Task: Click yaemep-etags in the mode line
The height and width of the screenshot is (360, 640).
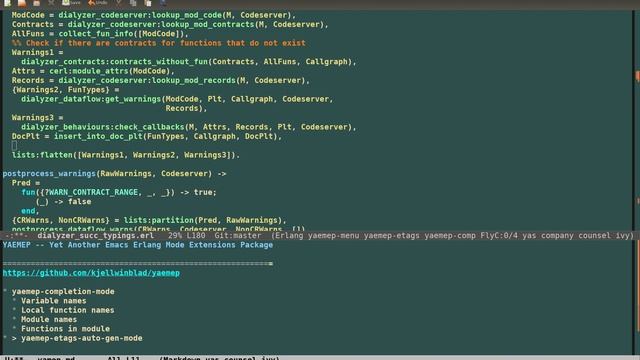Action: pyautogui.click(x=391, y=236)
